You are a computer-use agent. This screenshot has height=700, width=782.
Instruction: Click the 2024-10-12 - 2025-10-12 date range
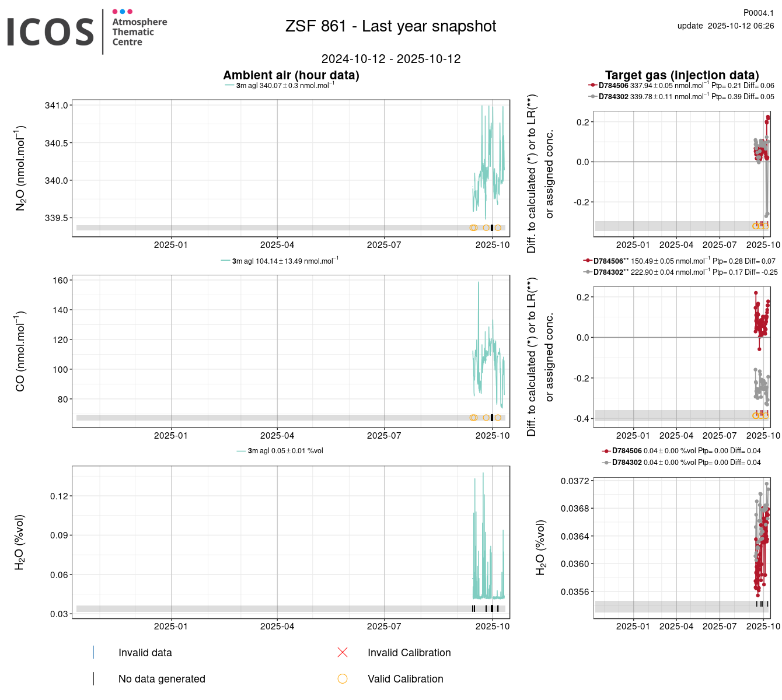point(390,59)
